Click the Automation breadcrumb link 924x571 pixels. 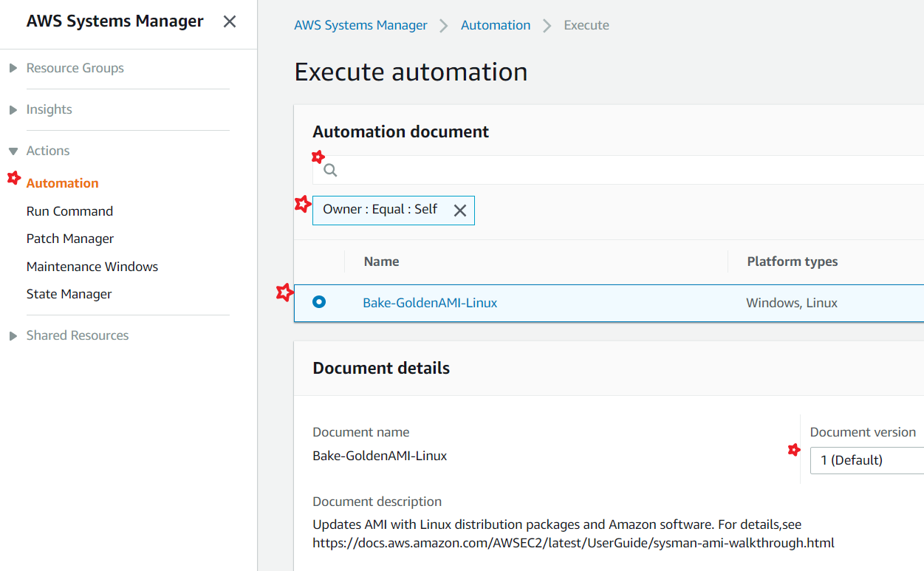pos(496,25)
